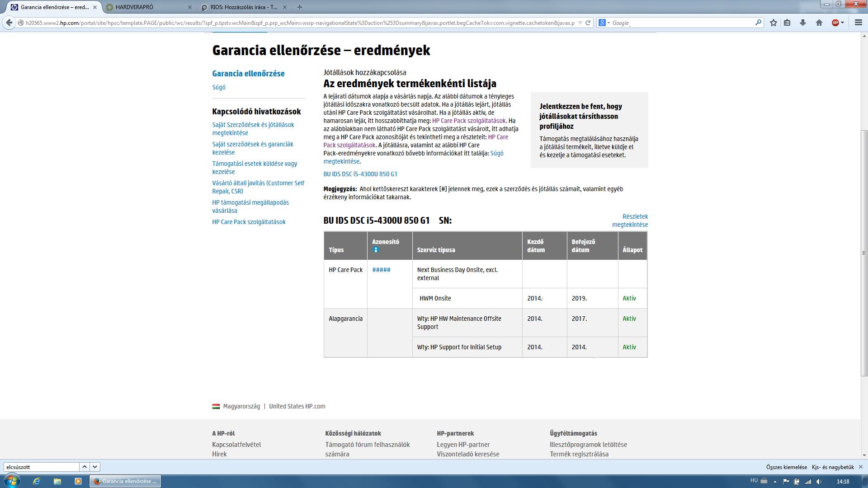Open Kapcsolatfelvétel footer link

click(x=236, y=445)
